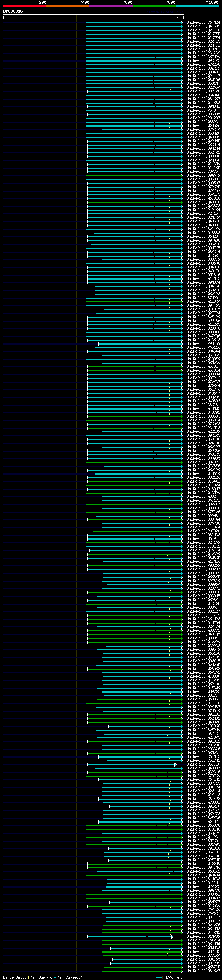Select hit UniRef100_P24157
This screenshot has width=222, height=980.
pyautogui.click(x=203, y=214)
